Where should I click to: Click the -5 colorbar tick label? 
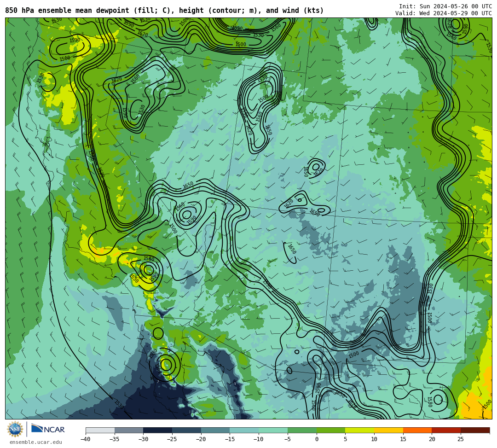click(x=288, y=439)
